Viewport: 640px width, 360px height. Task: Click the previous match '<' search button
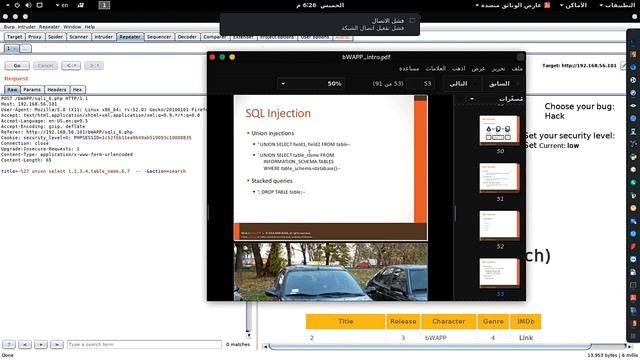(x=24, y=344)
